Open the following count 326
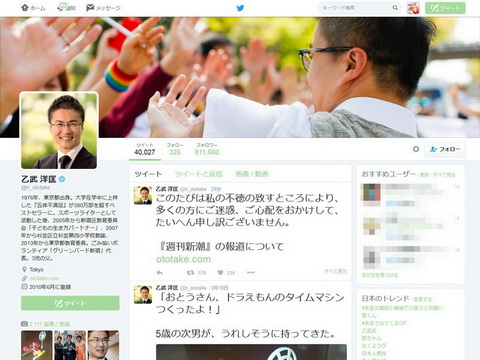Viewport: 480px width, 360px height. pyautogui.click(x=175, y=149)
